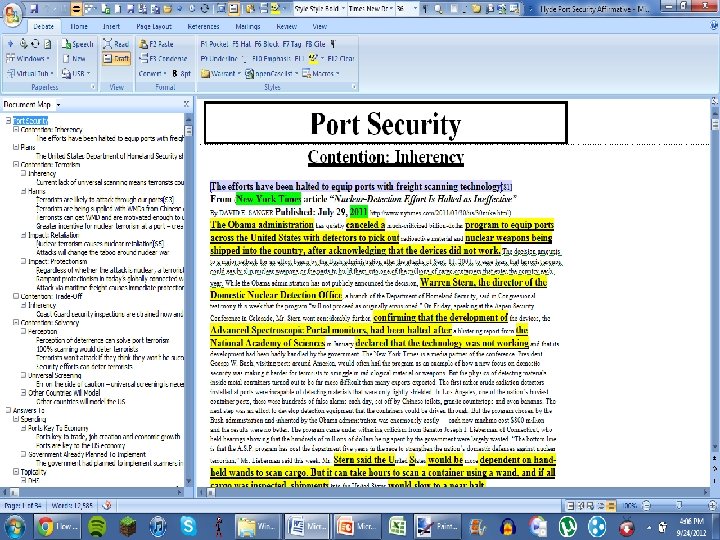Click the document icon in Paperless group

tap(47, 44)
